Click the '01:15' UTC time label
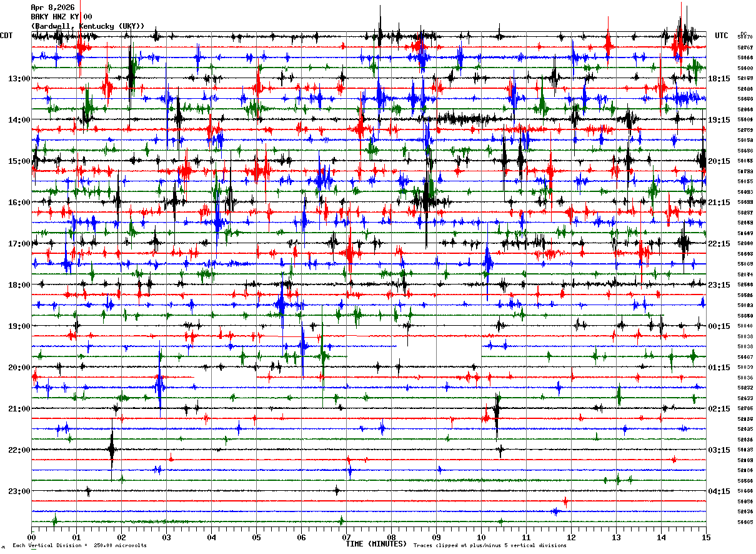The height and width of the screenshot is (554, 756). pos(719,368)
